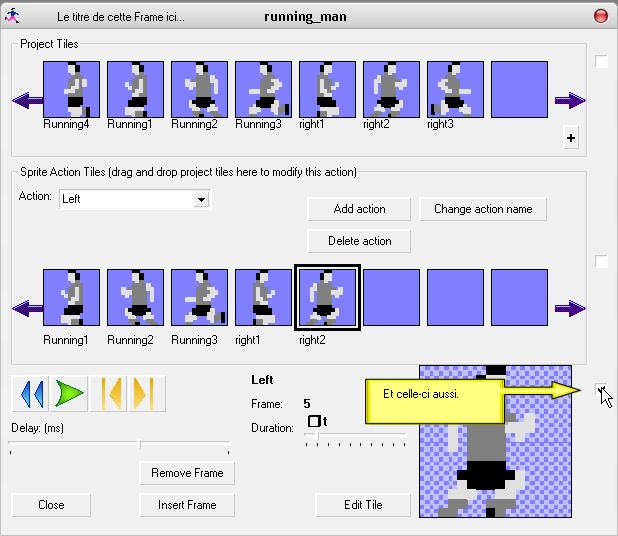Click the Change action name button

(x=483, y=209)
